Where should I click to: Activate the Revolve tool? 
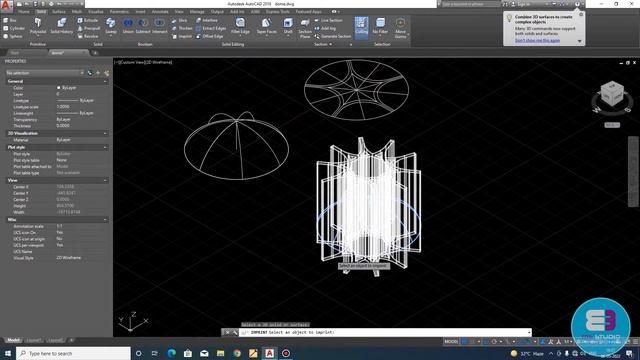88,36
